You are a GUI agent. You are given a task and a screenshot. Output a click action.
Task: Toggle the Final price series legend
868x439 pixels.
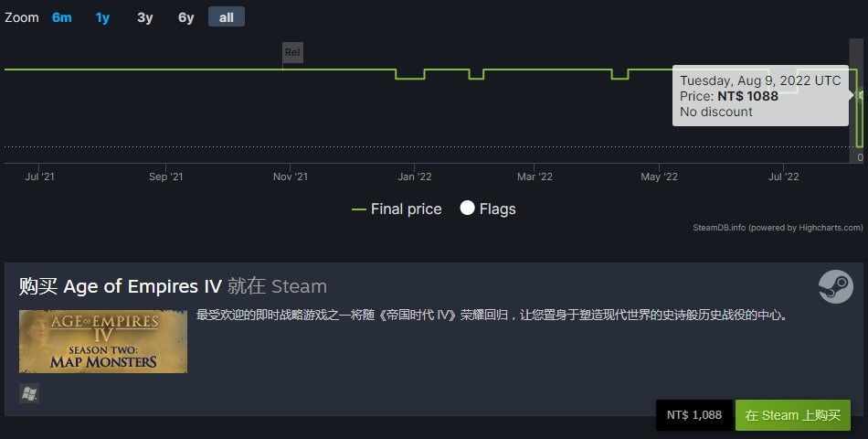point(397,209)
